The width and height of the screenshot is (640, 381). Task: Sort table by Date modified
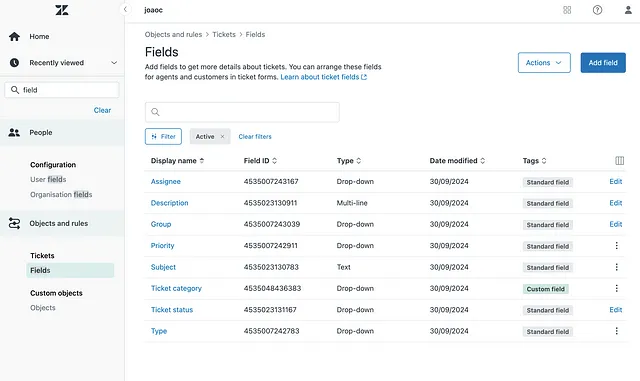coord(457,160)
